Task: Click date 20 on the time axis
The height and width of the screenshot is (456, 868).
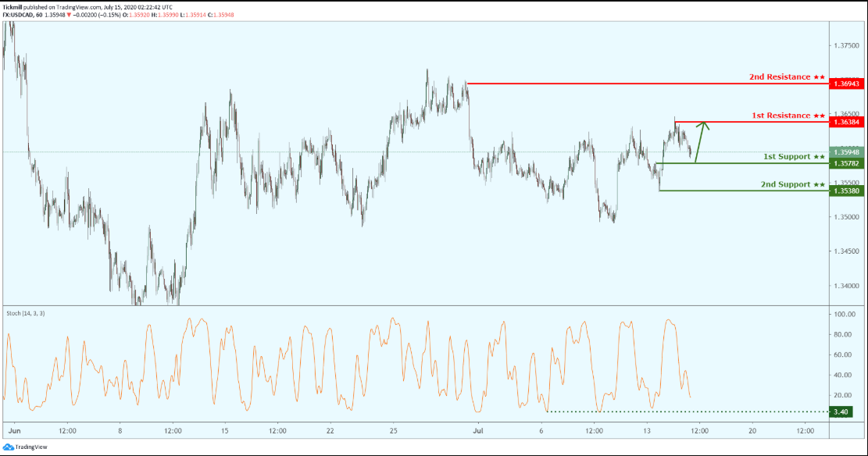Action: click(752, 430)
